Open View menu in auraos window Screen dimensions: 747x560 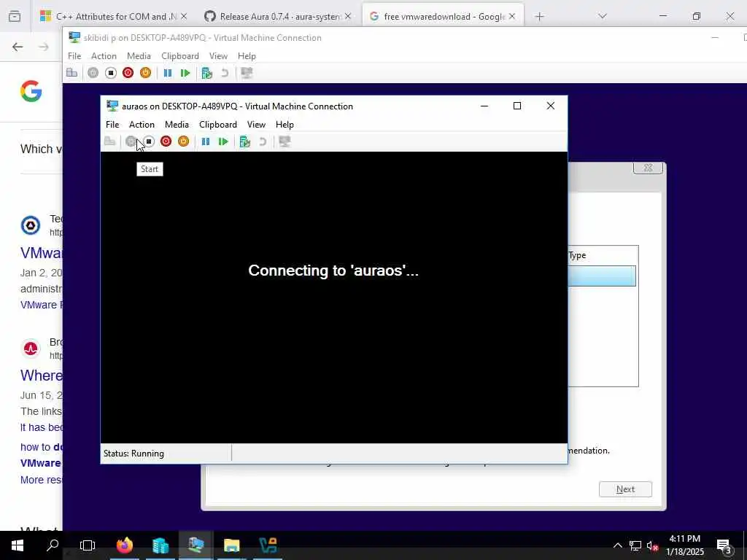(x=256, y=124)
